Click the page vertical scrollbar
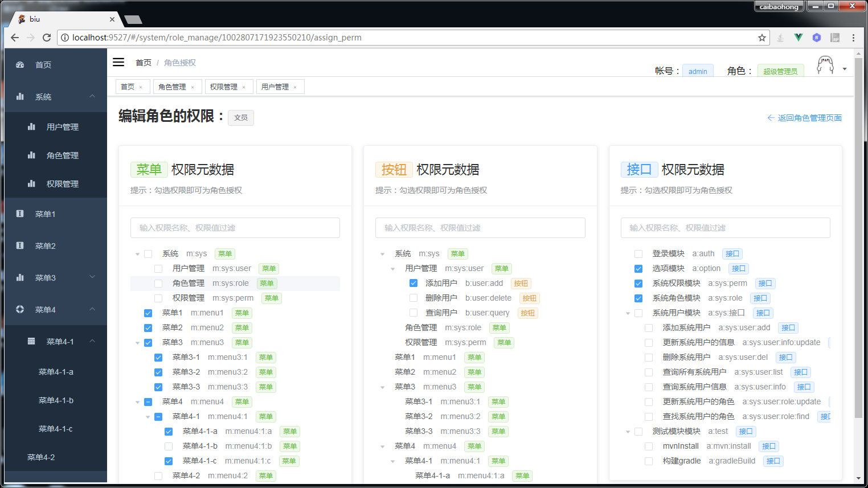868x488 pixels. 858,239
